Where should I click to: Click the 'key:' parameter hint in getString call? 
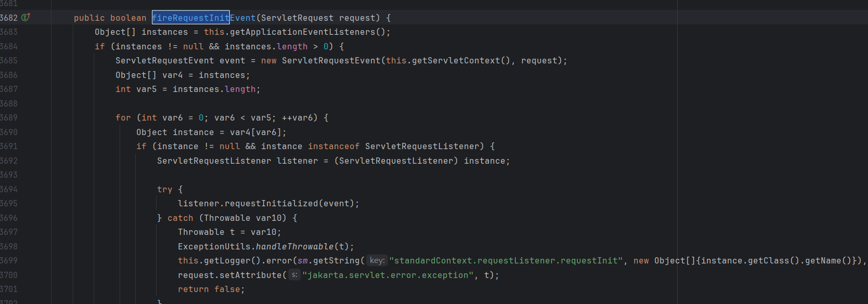click(x=377, y=260)
